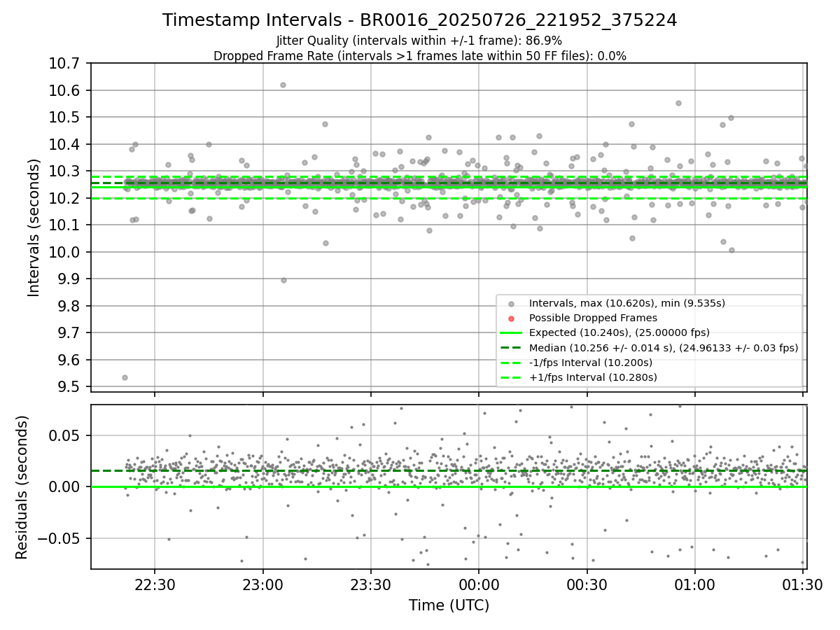The width and height of the screenshot is (840, 630).
Task: Select the 9.7 y-axis tick label
Action: (70, 333)
